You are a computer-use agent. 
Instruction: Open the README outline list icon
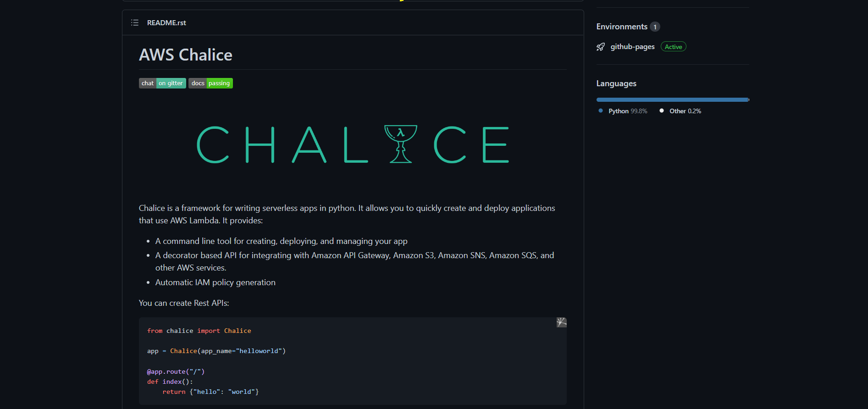point(135,22)
